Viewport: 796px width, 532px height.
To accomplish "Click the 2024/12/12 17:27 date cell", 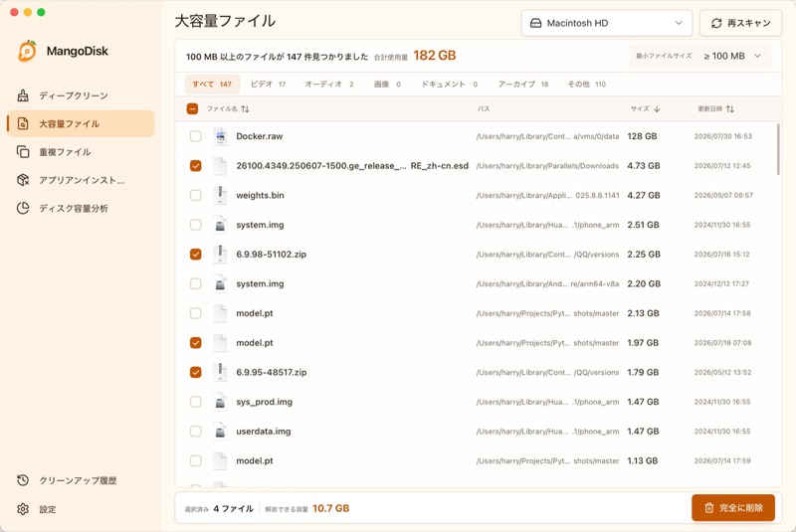I will (x=722, y=283).
